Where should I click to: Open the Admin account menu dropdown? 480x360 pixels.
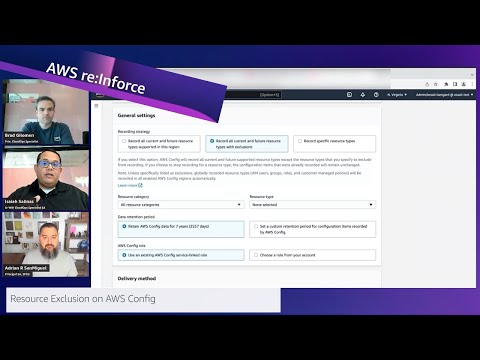(x=444, y=95)
